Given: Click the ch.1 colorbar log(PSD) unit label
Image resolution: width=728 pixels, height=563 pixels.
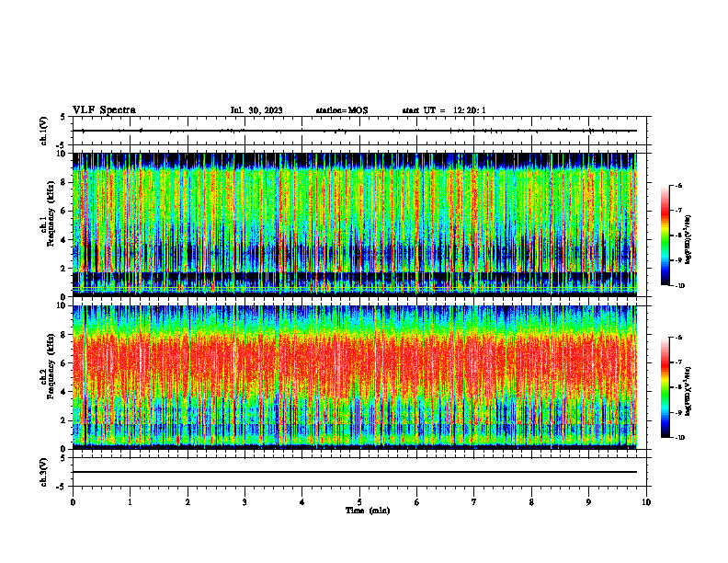Looking at the screenshot, I should click(688, 239).
